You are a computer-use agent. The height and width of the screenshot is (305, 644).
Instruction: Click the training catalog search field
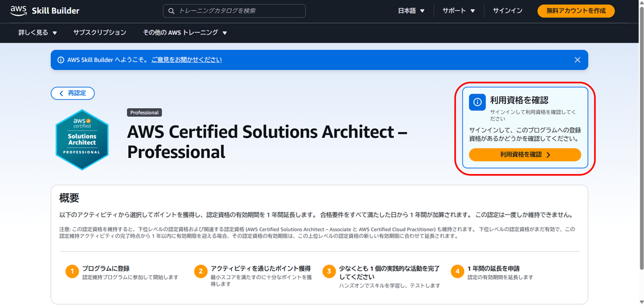click(234, 11)
